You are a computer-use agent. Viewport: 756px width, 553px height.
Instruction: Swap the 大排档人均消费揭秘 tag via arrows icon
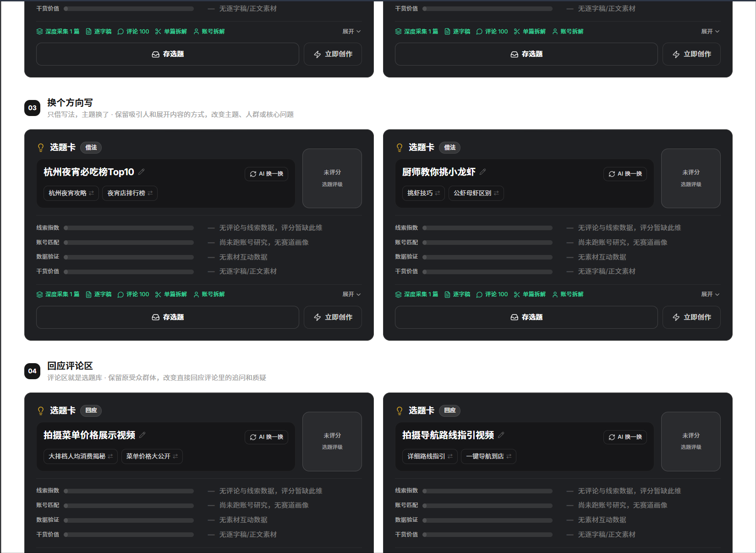110,456
